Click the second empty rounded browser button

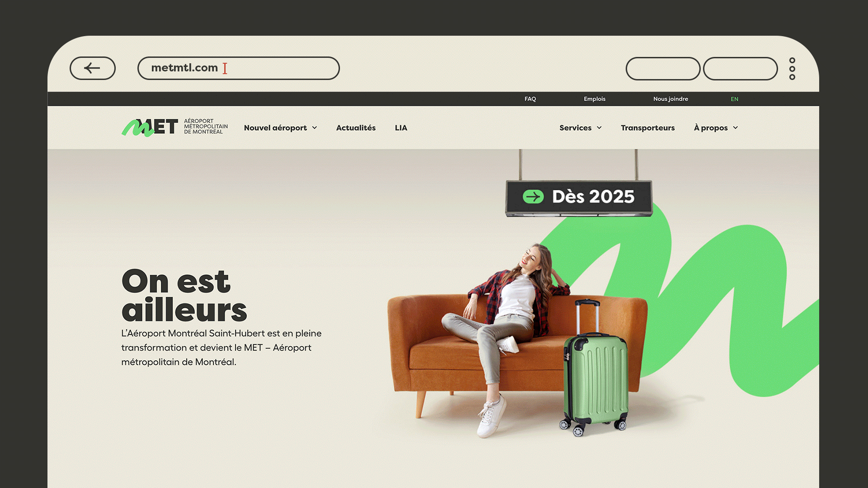[x=741, y=69]
